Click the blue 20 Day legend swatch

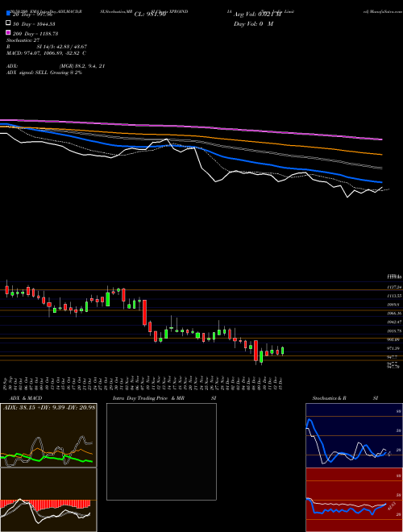coord(9,13)
